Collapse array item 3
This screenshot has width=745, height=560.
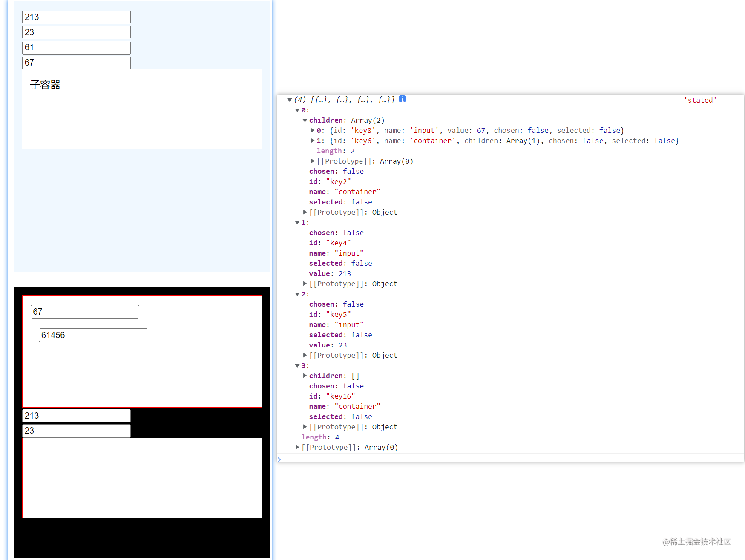(297, 366)
